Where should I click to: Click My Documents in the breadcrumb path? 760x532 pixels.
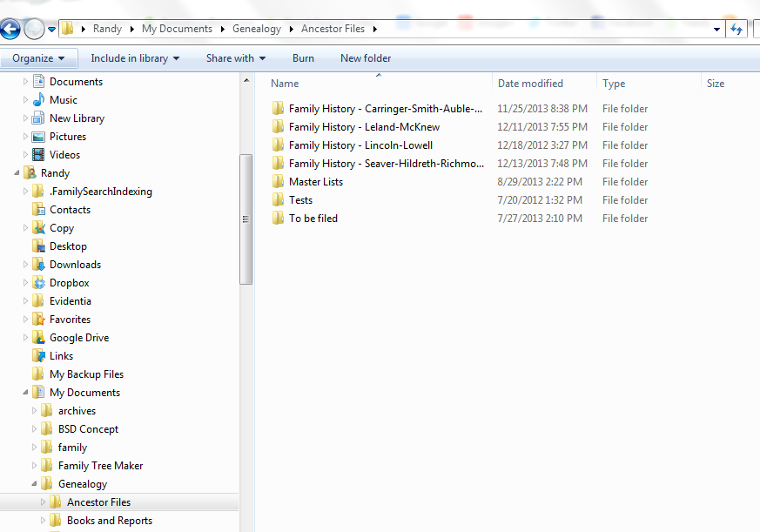pos(177,28)
